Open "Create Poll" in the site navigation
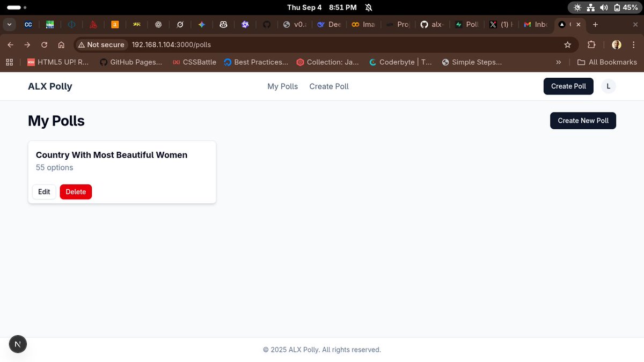644x362 pixels. (328, 86)
